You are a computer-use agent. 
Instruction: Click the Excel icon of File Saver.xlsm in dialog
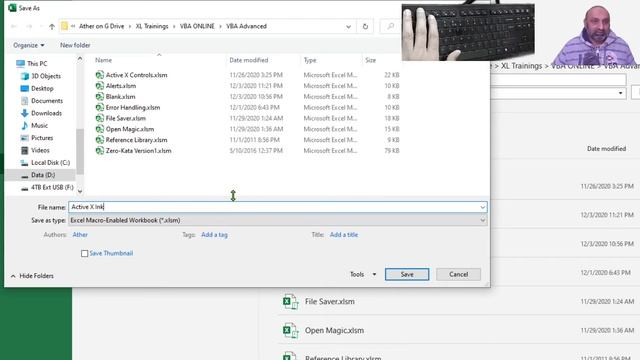99,118
